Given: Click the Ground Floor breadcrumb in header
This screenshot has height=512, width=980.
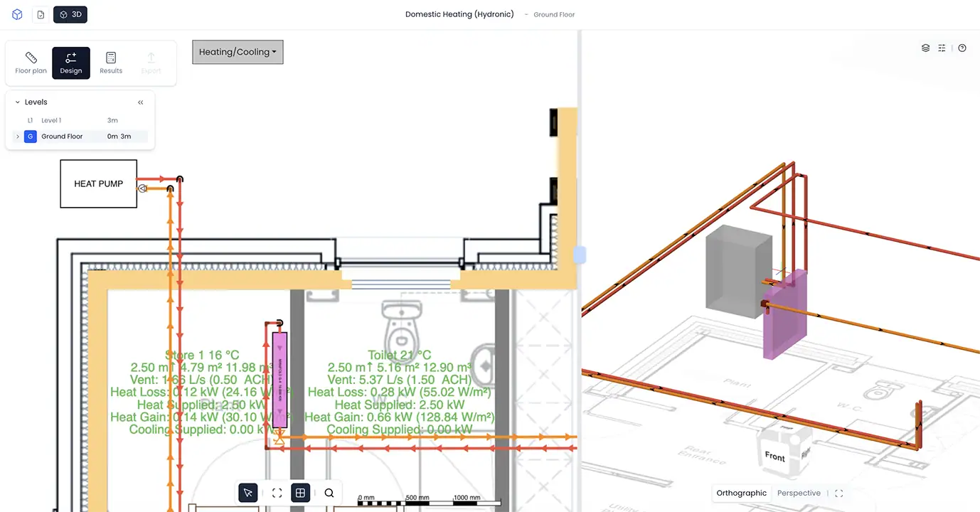Looking at the screenshot, I should pos(554,15).
